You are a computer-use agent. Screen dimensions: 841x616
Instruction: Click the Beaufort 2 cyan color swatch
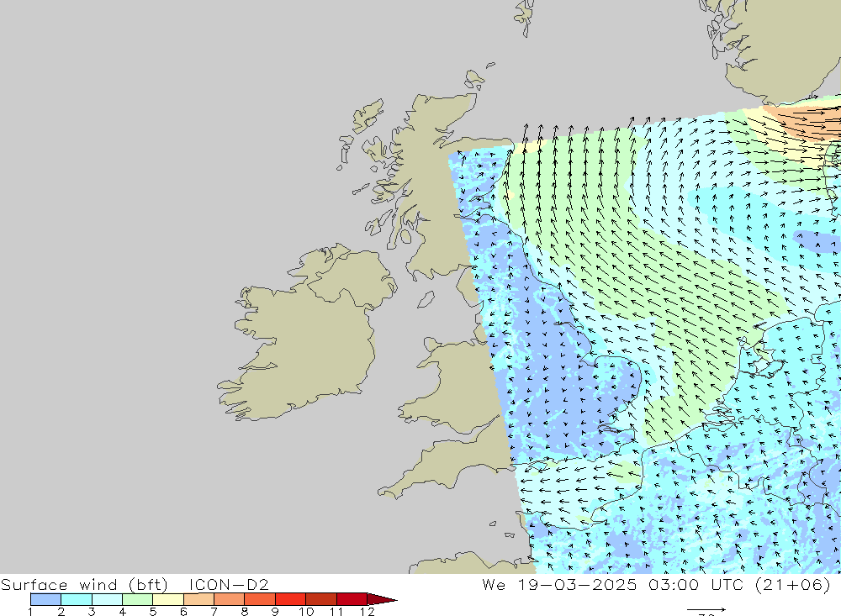point(77,599)
